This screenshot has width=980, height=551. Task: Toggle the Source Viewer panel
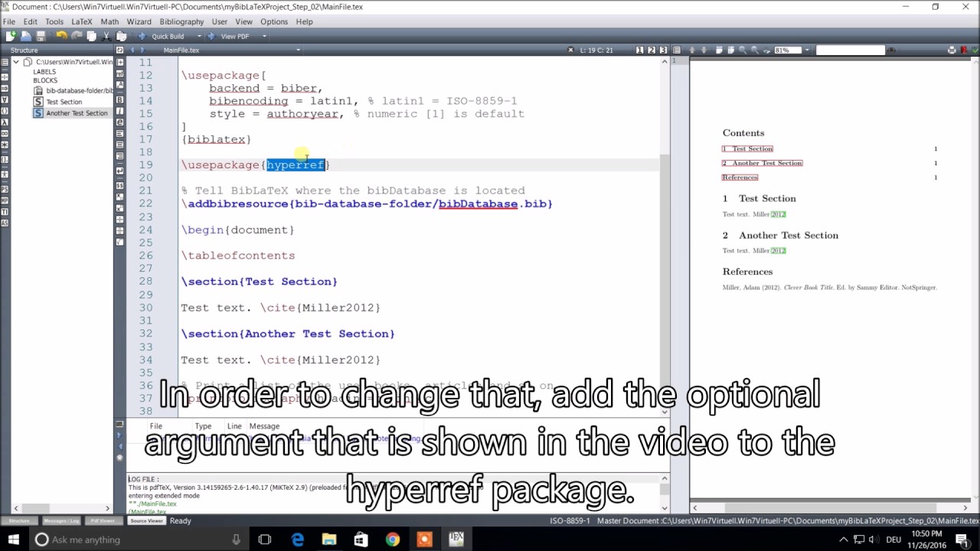[145, 520]
